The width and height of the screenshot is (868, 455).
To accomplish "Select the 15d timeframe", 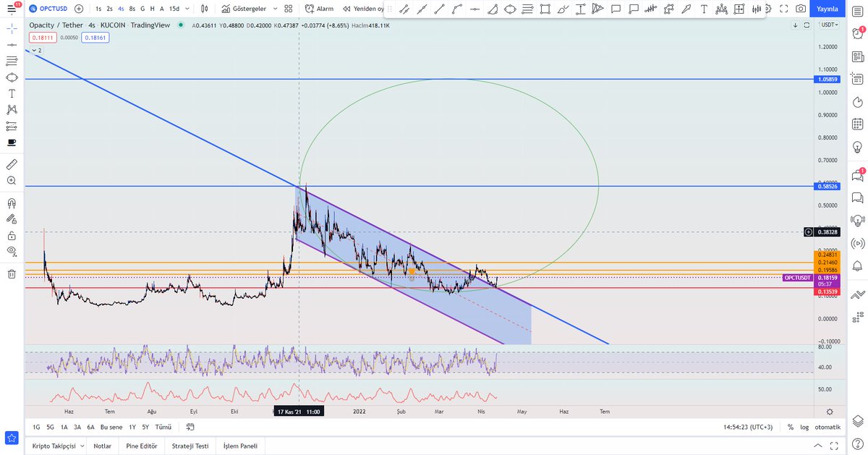I will coord(174,9).
